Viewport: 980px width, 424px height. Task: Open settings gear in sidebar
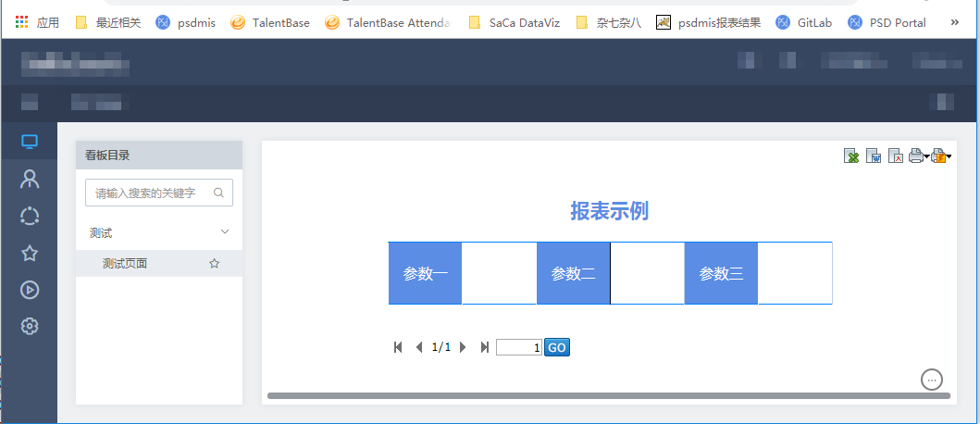[x=30, y=326]
